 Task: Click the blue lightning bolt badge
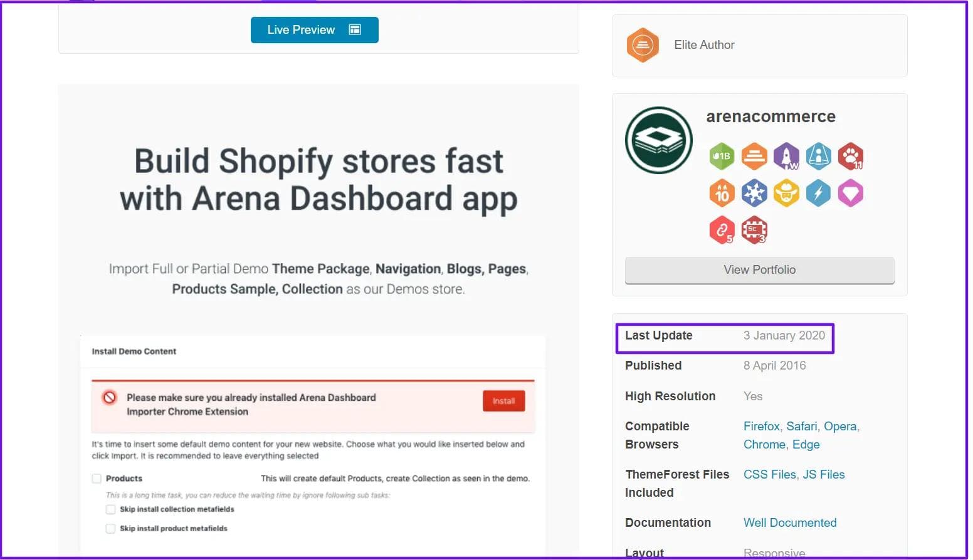(818, 193)
